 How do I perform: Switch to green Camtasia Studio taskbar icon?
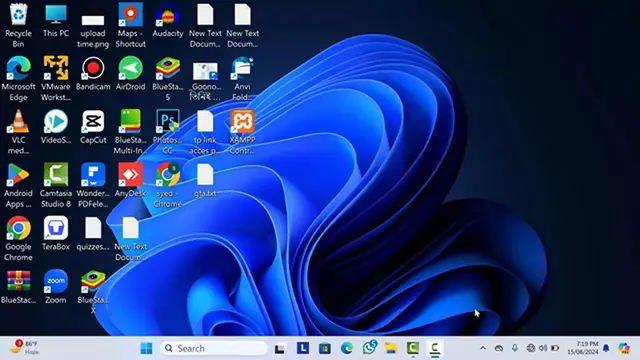(413, 348)
